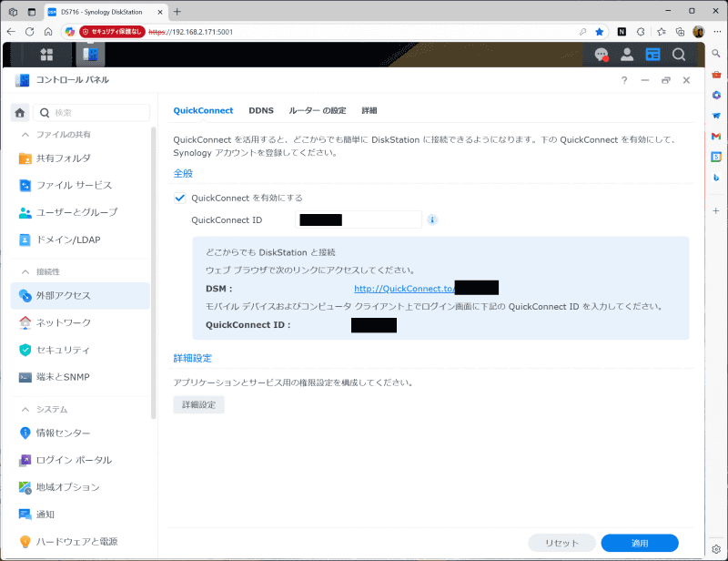Screen dimensions: 728x561
Task: Open 共有フォルダ shared folder settings
Action: [x=63, y=159]
